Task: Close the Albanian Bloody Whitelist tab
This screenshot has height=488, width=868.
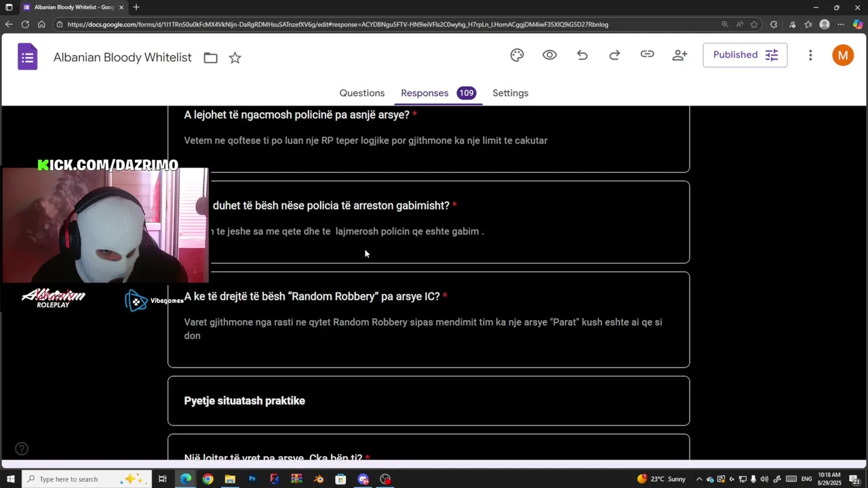Action: click(x=121, y=7)
